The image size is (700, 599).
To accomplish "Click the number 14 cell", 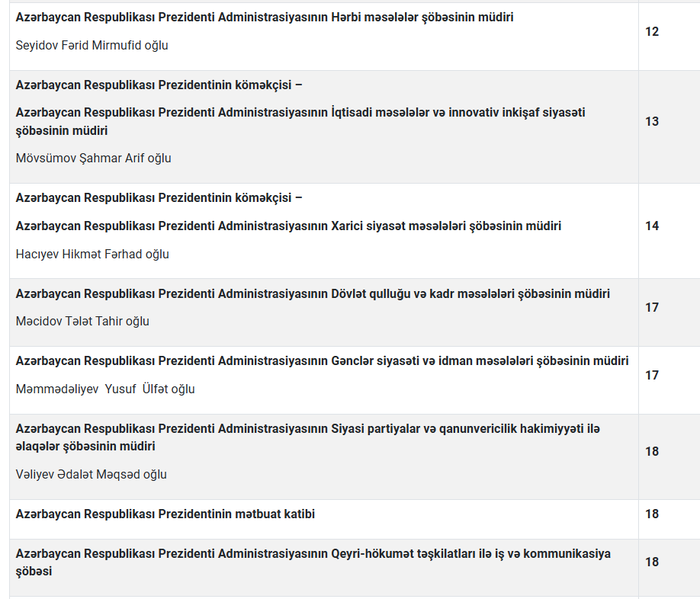I will click(652, 226).
